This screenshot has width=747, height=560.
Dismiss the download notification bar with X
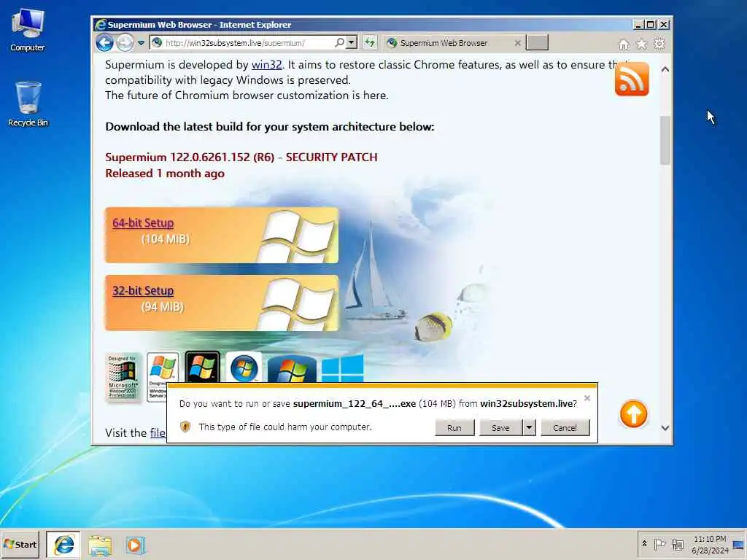(587, 398)
